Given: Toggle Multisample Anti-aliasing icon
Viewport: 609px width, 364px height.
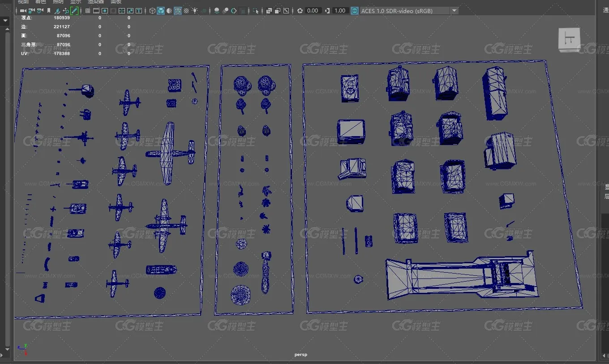Looking at the screenshot, I should tap(234, 11).
